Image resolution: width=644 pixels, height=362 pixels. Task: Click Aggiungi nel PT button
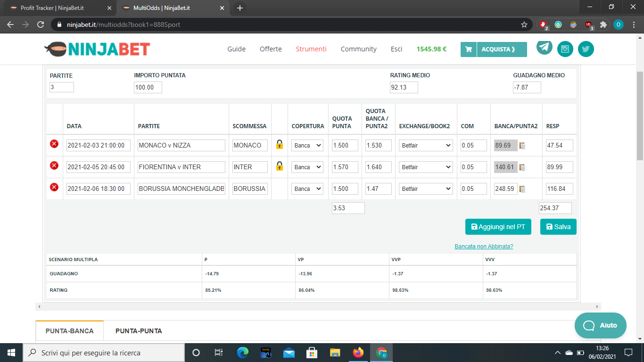coord(498,227)
